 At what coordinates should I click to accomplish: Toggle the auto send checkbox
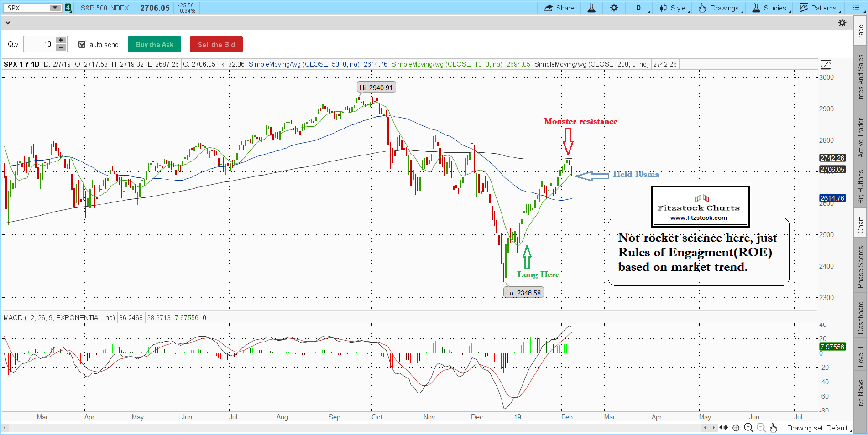tap(82, 44)
